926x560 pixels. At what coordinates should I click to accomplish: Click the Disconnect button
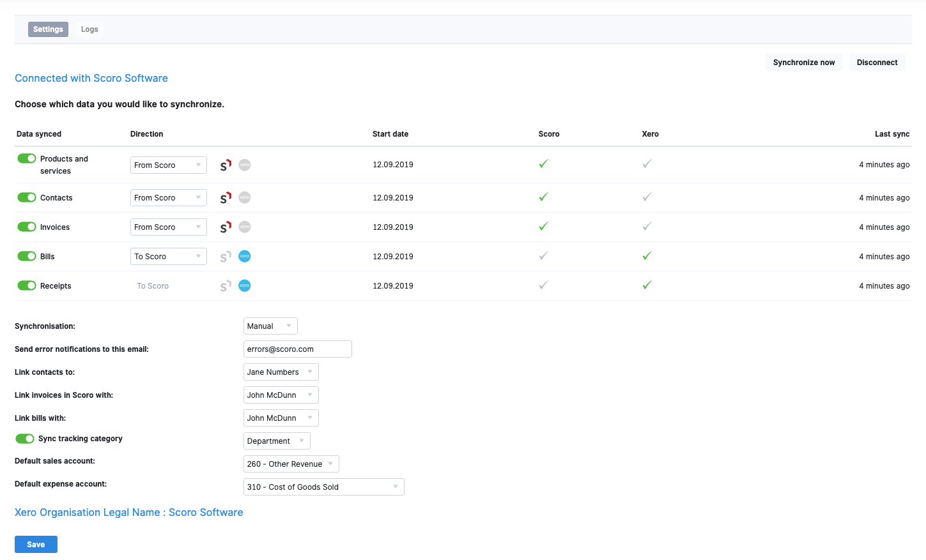point(877,63)
